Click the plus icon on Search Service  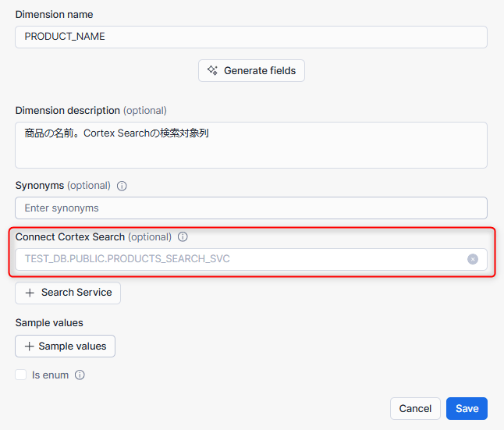pyautogui.click(x=30, y=293)
